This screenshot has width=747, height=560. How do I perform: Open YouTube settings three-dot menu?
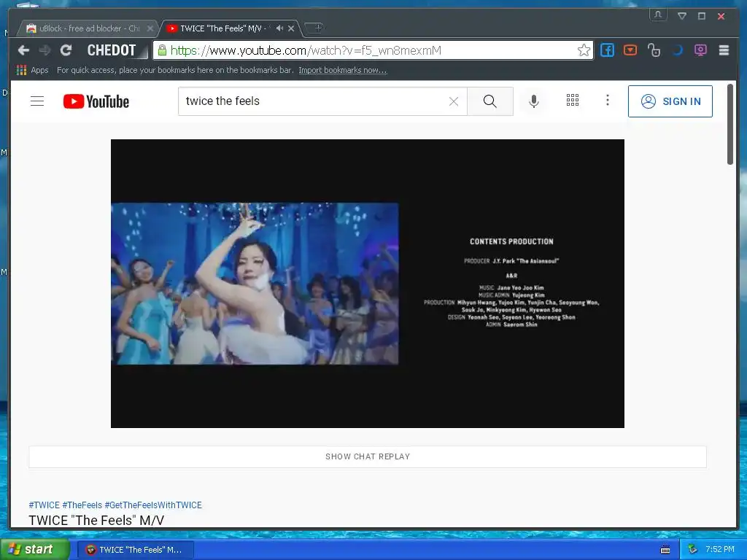608,100
